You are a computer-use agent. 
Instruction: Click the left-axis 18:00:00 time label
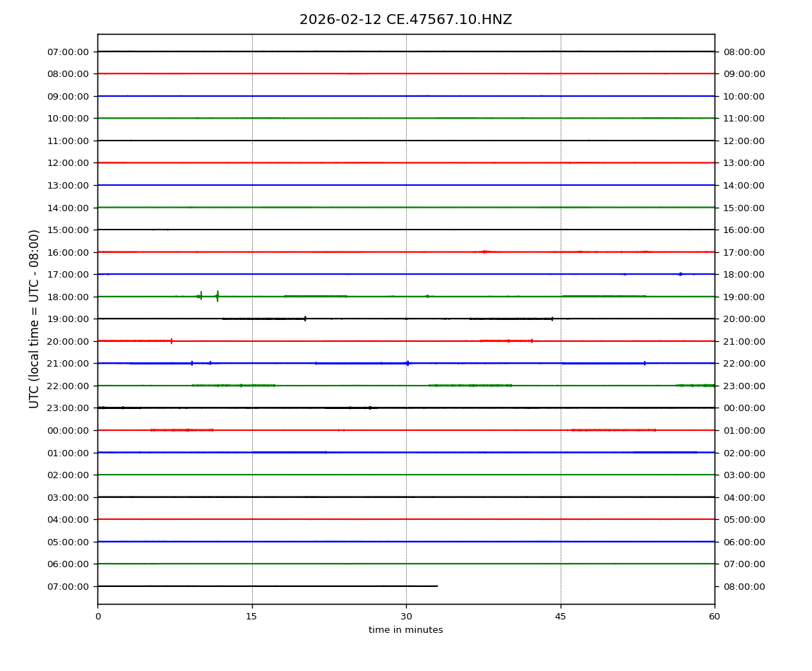(68, 297)
